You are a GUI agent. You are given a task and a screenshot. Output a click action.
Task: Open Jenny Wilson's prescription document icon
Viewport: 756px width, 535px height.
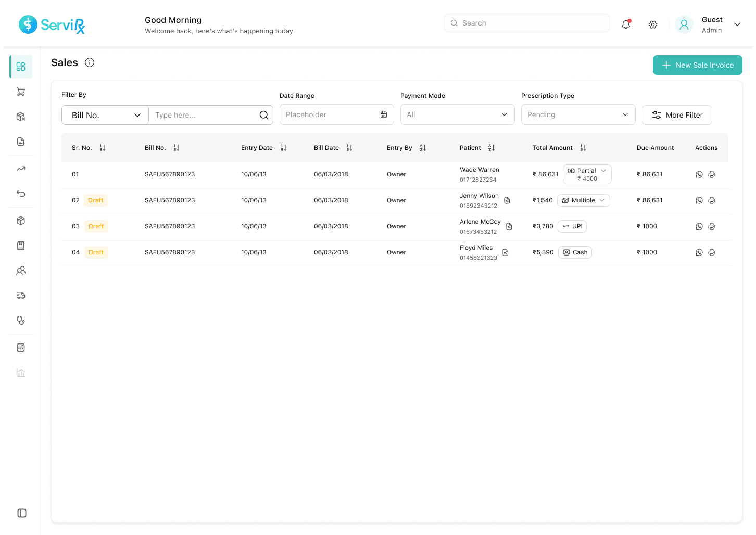pyautogui.click(x=507, y=200)
